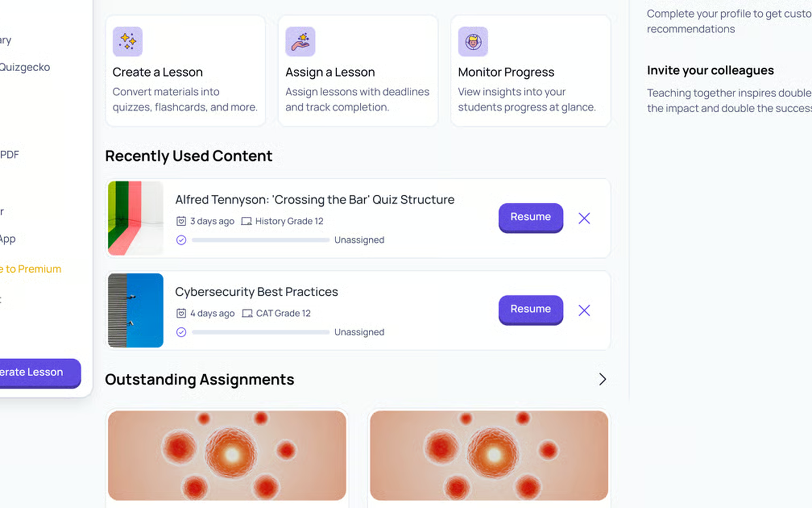Remove the Alfred Tennyson quiz with its X icon
Viewport: 812px width, 508px height.
tap(584, 218)
